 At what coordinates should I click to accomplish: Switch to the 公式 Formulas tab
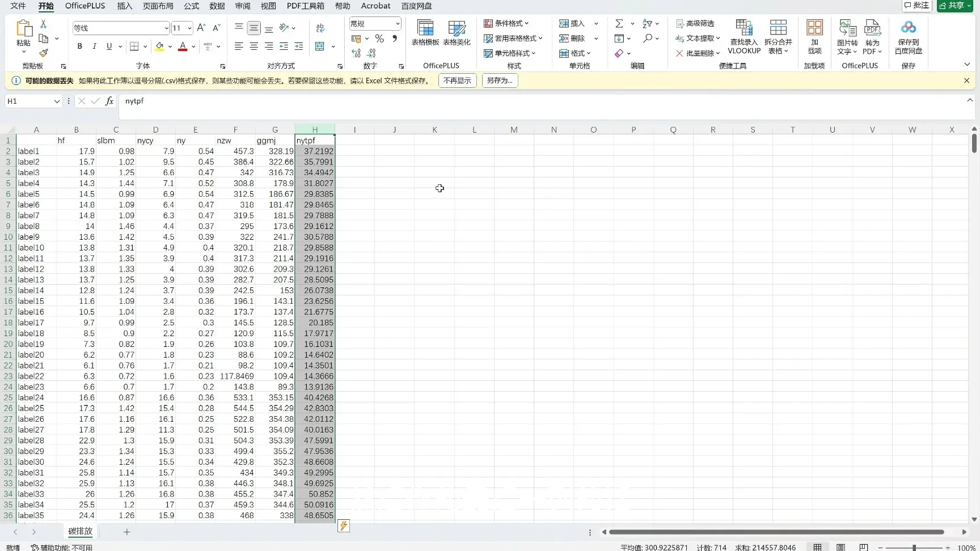(x=191, y=6)
